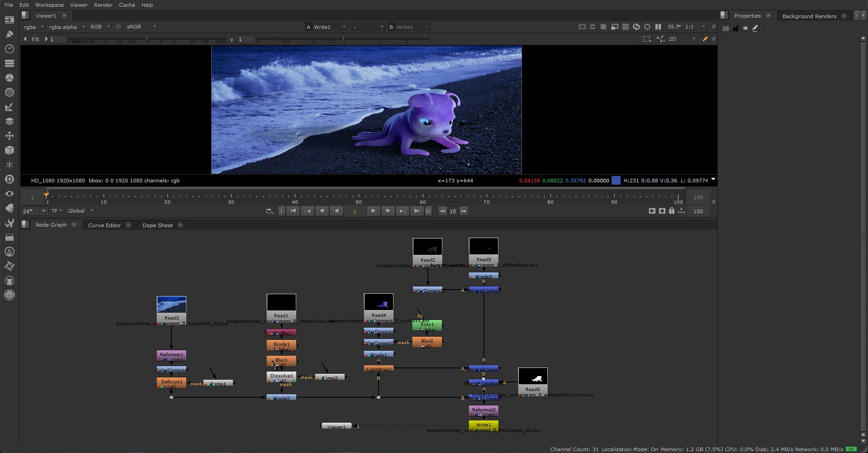868x453 pixels.
Task: Click the viewer refresh icon
Action: (636, 27)
